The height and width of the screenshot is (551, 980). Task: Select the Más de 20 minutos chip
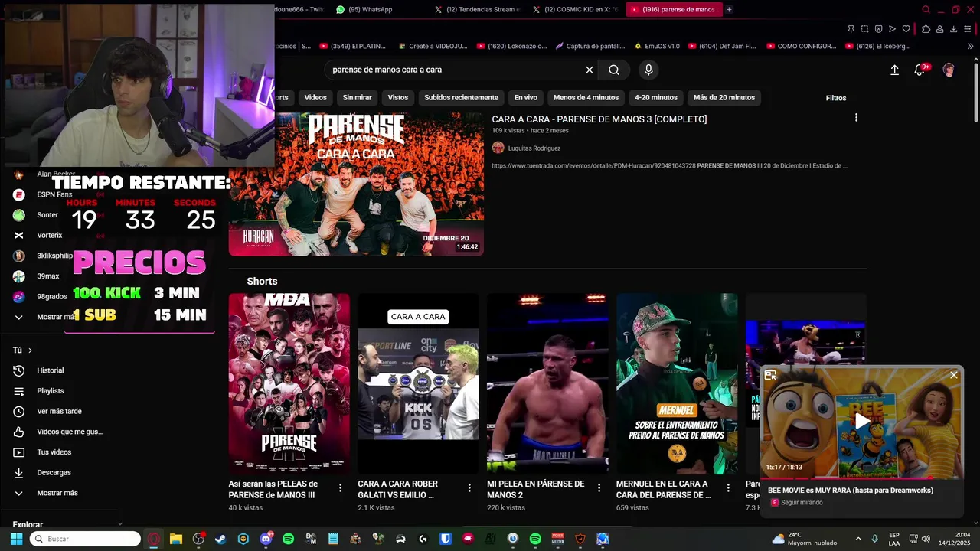[724, 97]
